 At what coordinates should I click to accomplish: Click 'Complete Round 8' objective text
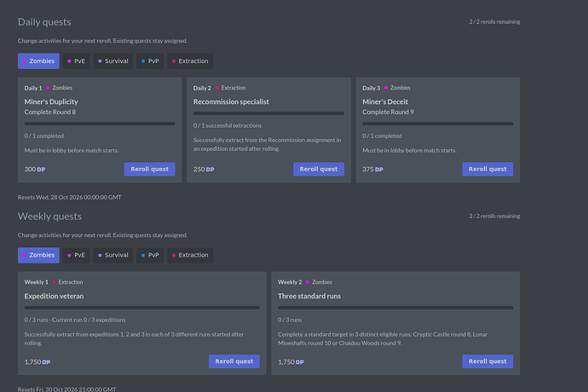(50, 112)
